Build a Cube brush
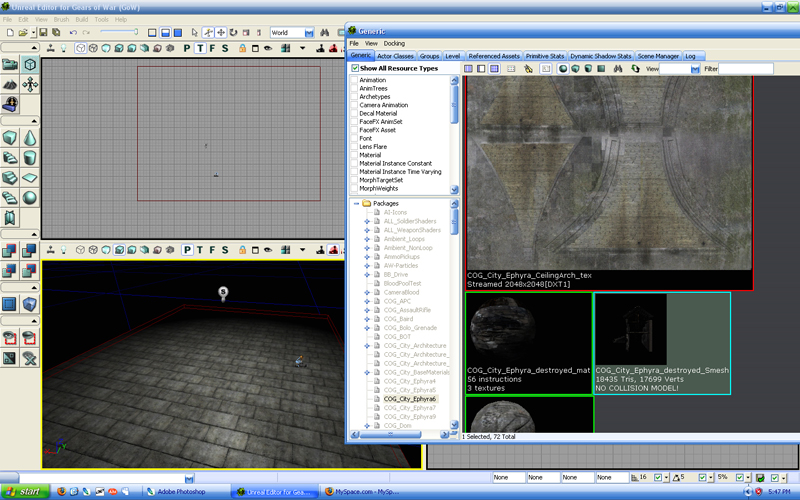Screen dimensions: 800x500 (10, 138)
